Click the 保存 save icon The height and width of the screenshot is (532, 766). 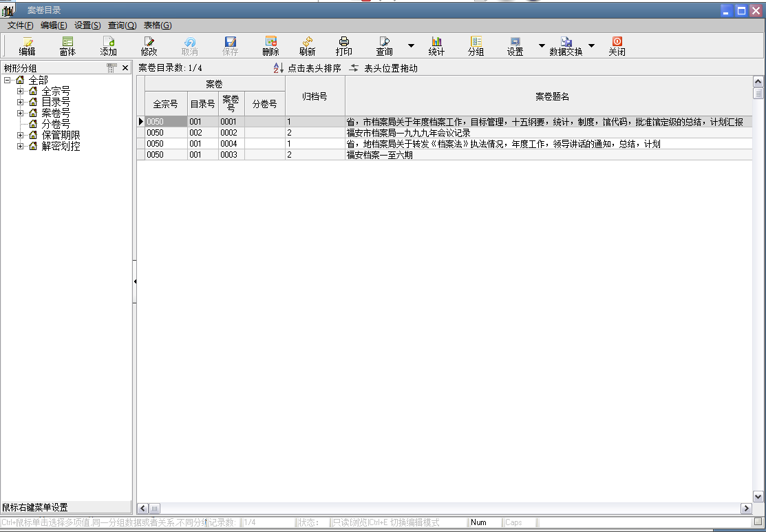230,42
